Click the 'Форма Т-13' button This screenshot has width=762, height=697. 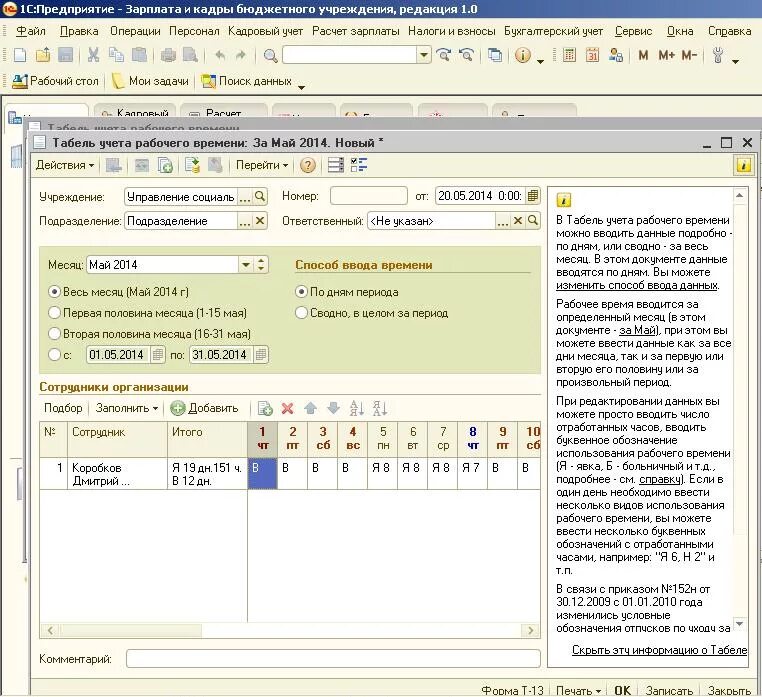(x=512, y=691)
